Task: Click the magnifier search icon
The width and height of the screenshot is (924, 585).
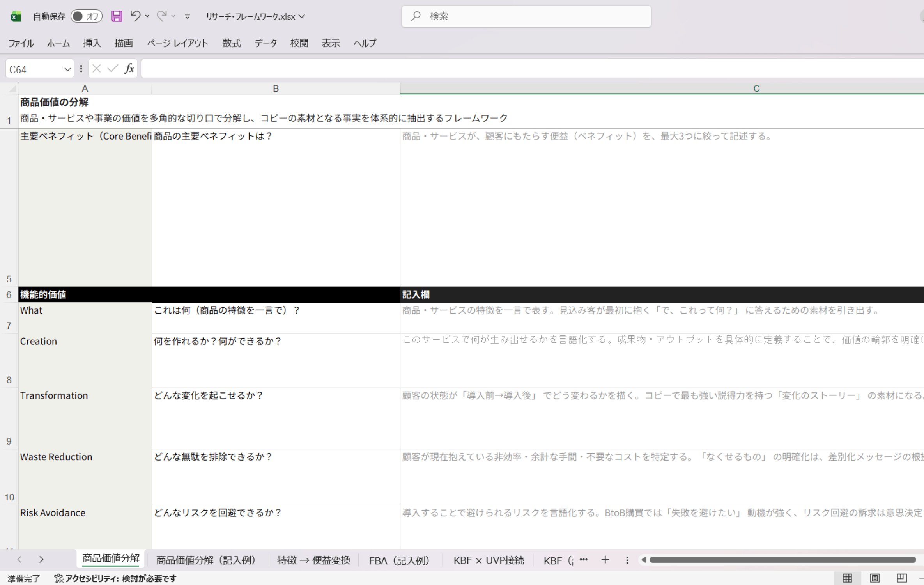Action: pos(416,16)
